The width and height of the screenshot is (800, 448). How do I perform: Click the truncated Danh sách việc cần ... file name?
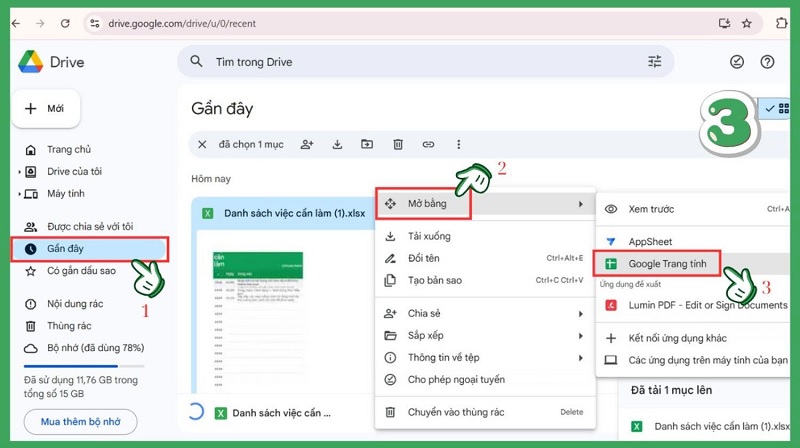pos(281,413)
